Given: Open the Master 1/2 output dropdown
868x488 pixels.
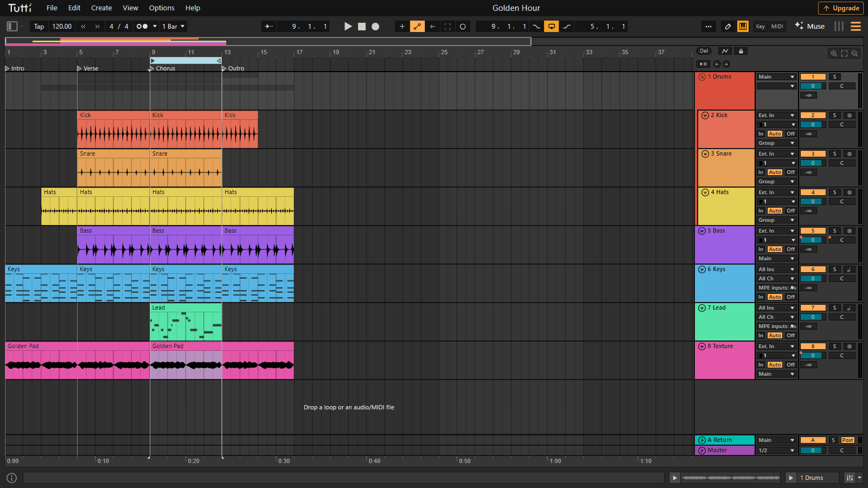Looking at the screenshot, I should tap(776, 450).
